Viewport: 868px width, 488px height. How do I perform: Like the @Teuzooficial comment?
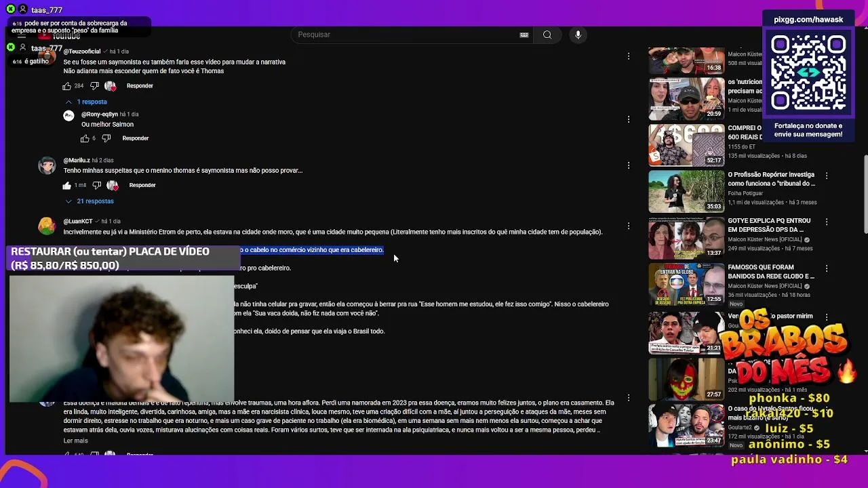pos(67,86)
